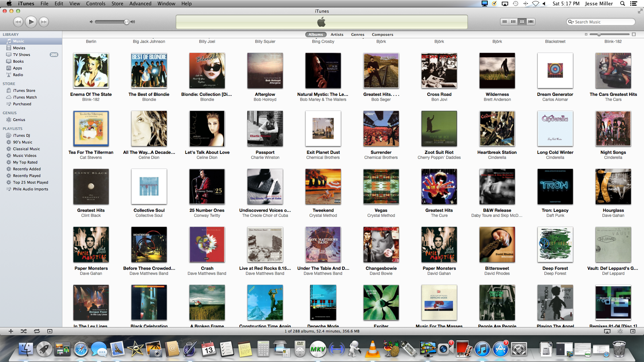This screenshot has height=362, width=644.
Task: Open Time Machine in the menu bar
Action: coord(516,3)
